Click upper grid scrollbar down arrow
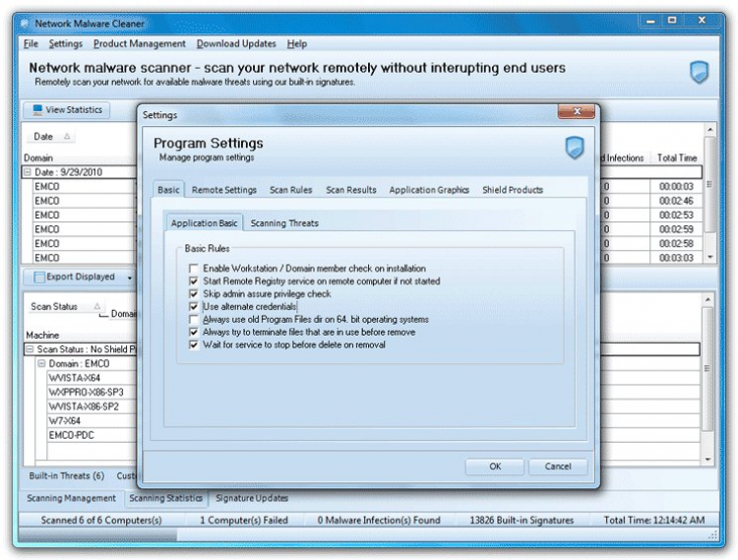Screen dimensions: 738x560 pos(709,257)
